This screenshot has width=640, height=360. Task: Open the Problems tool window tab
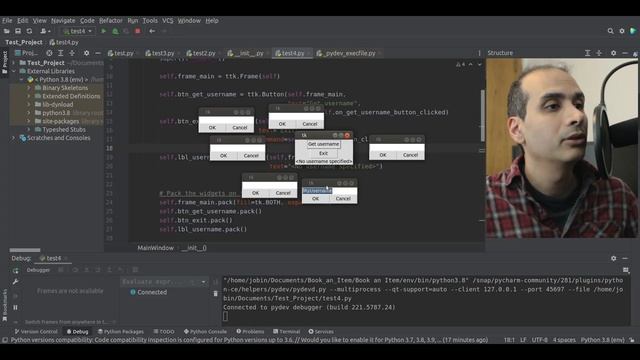pyautogui.click(x=250, y=331)
